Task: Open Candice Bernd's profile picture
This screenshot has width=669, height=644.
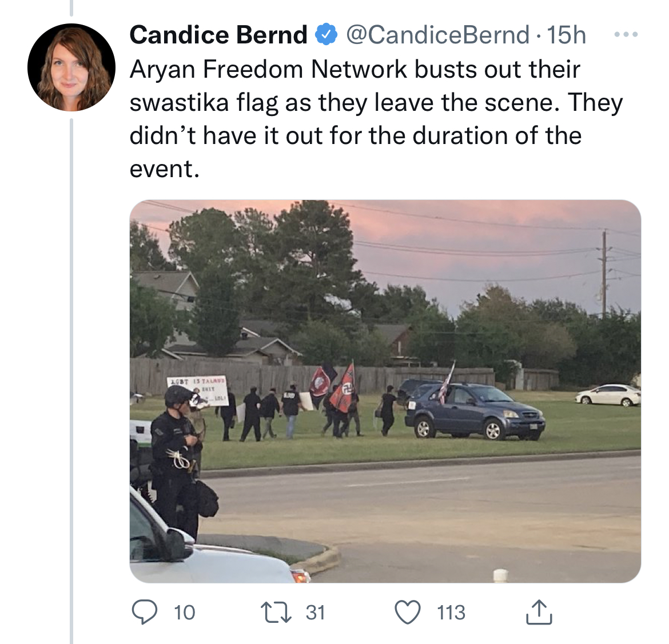Action: point(71,67)
